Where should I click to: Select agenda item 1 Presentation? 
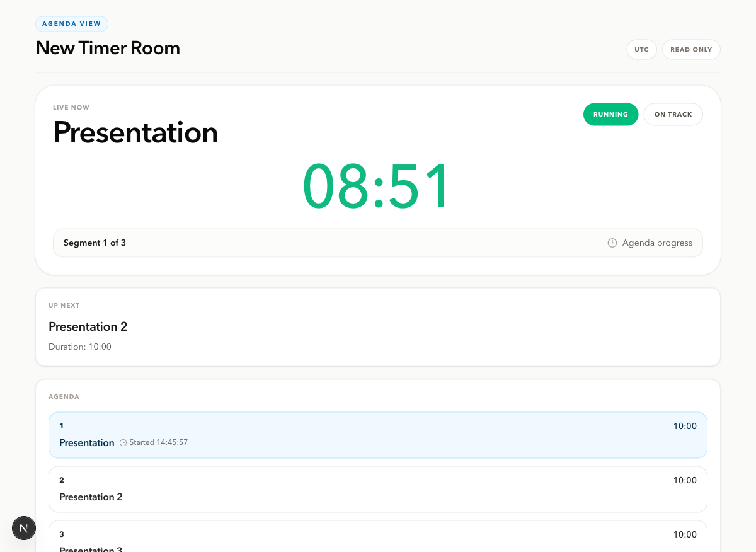(x=378, y=435)
